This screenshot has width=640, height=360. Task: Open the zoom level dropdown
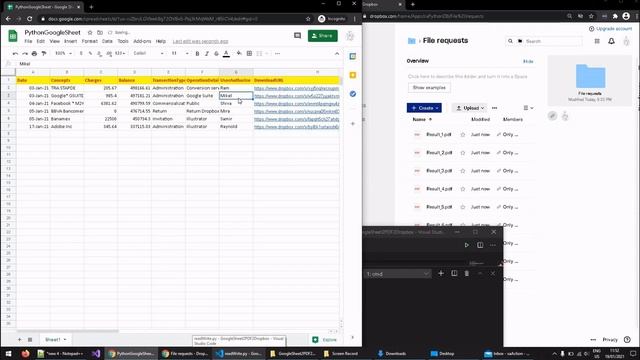[x=63, y=53]
